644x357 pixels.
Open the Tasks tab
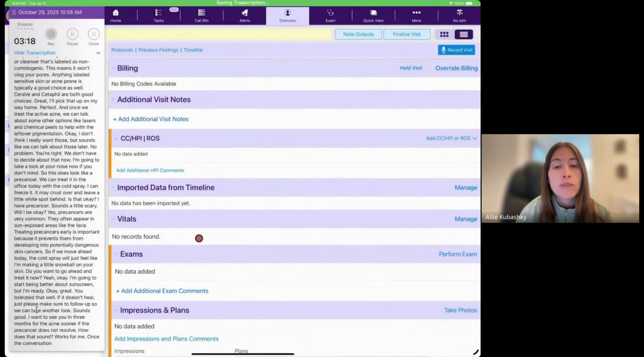coord(159,16)
